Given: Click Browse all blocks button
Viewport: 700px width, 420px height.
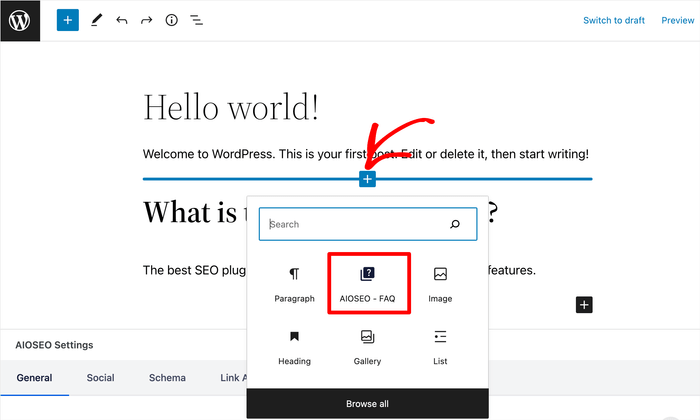Looking at the screenshot, I should [x=367, y=403].
